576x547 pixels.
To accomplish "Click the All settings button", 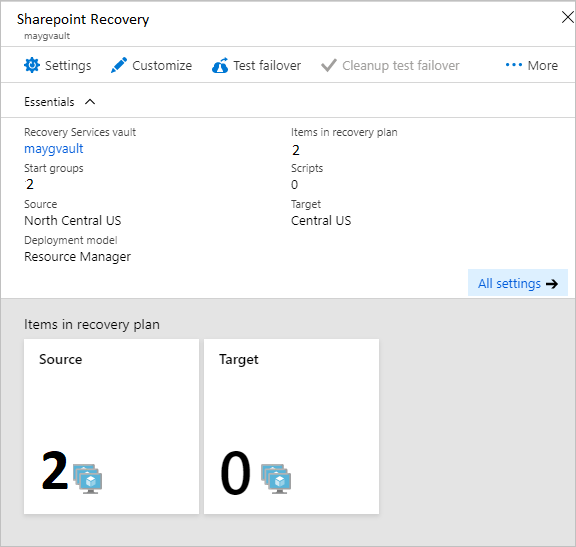I will point(518,283).
